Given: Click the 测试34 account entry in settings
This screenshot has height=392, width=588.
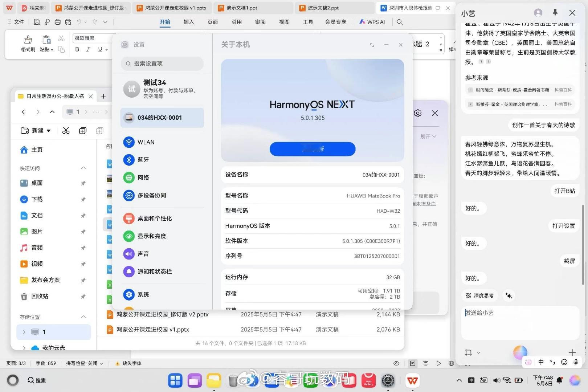Looking at the screenshot, I should [162, 89].
